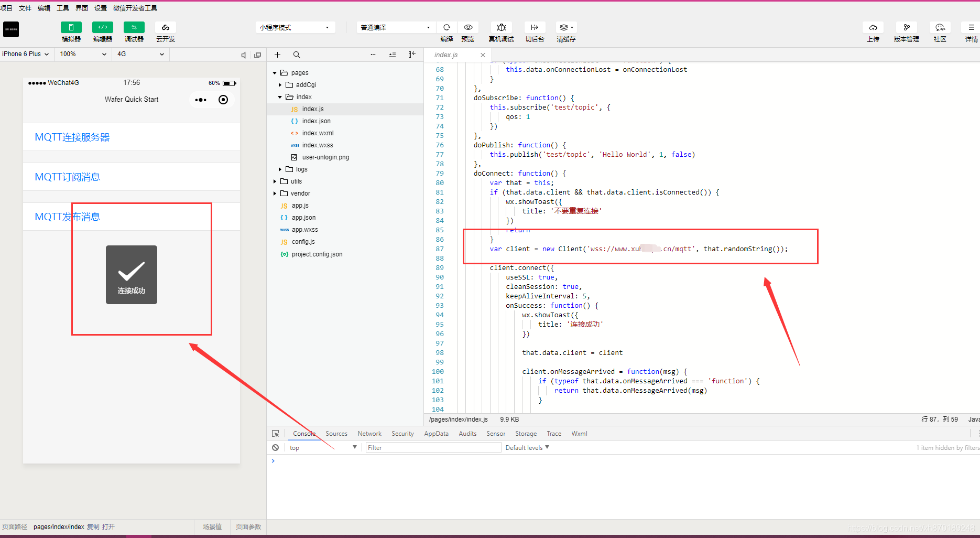Click the 页面参数 status bar button
Screen dimensions: 980x538
tap(248, 526)
